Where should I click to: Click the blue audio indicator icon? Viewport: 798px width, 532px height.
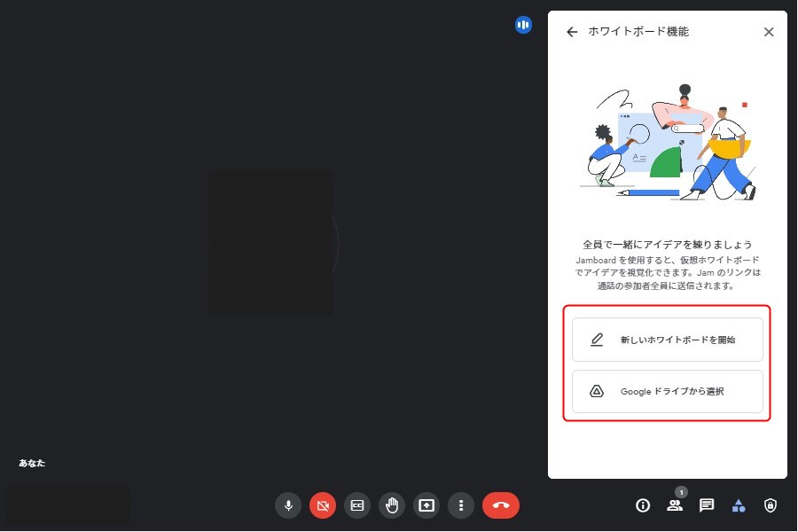(x=523, y=25)
